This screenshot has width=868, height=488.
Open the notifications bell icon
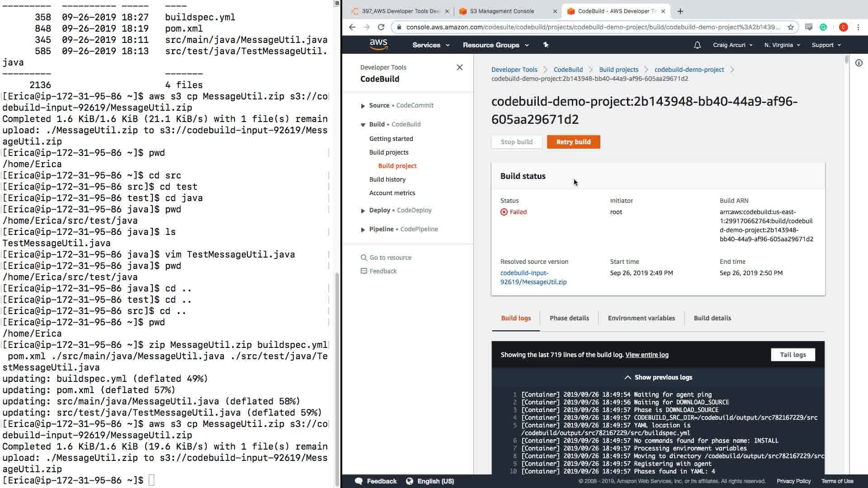pyautogui.click(x=697, y=45)
